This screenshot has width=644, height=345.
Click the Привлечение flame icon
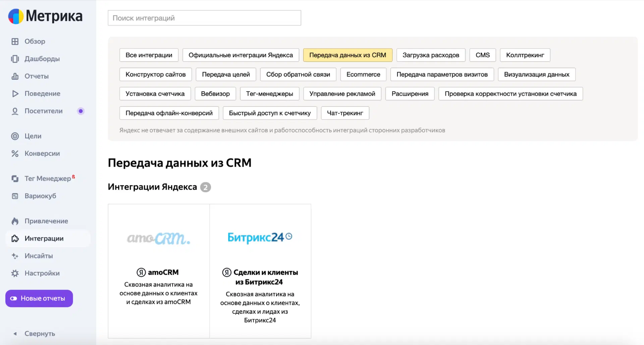tap(15, 221)
